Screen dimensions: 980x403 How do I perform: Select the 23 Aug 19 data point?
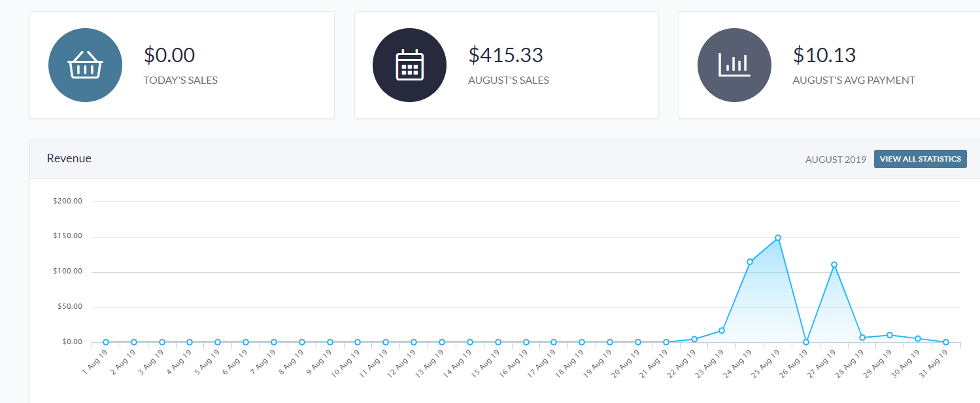722,330
